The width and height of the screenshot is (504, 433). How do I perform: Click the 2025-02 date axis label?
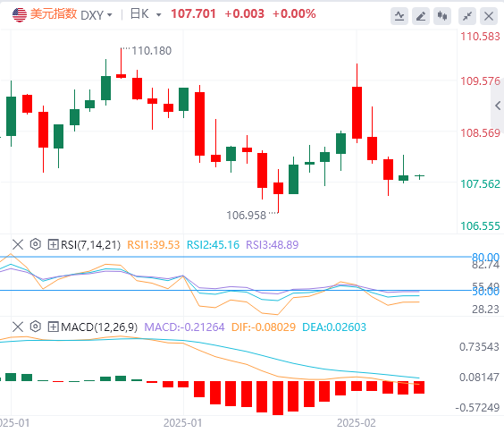(357, 422)
